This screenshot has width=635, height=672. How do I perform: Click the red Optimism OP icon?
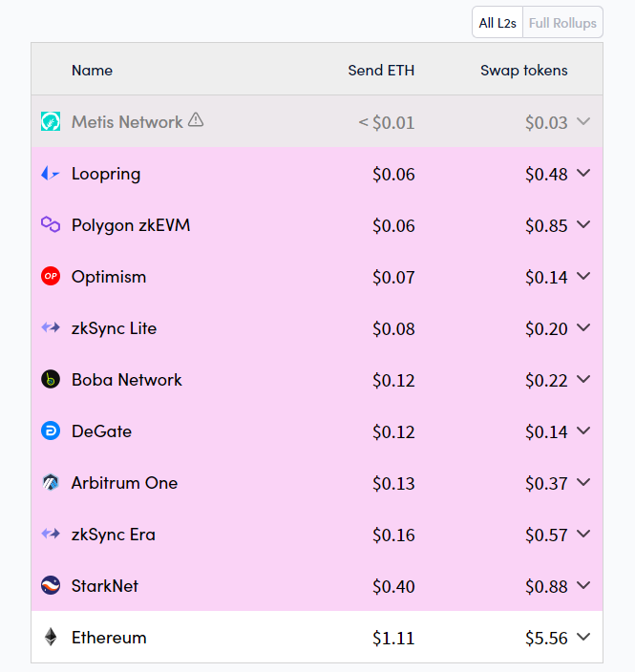point(51,277)
